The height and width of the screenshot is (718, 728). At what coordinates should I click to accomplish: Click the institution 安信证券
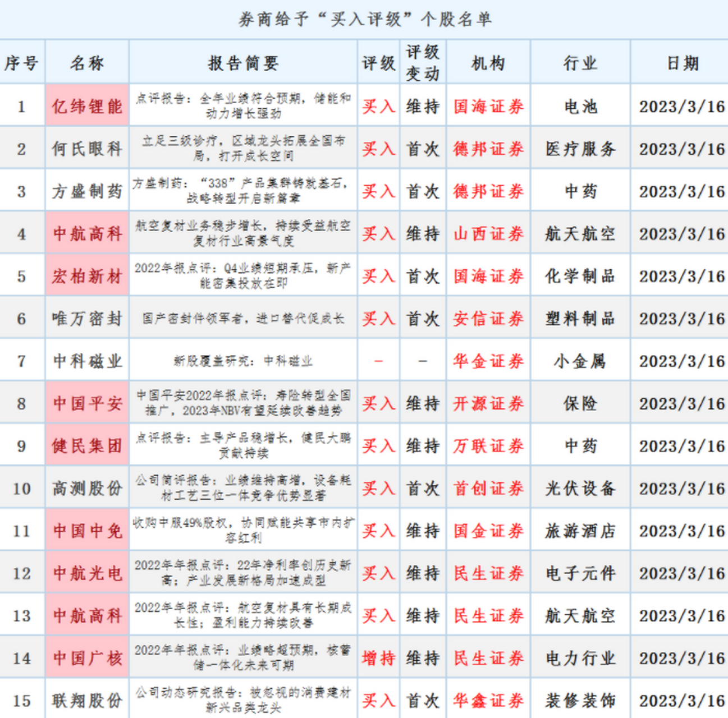488,319
